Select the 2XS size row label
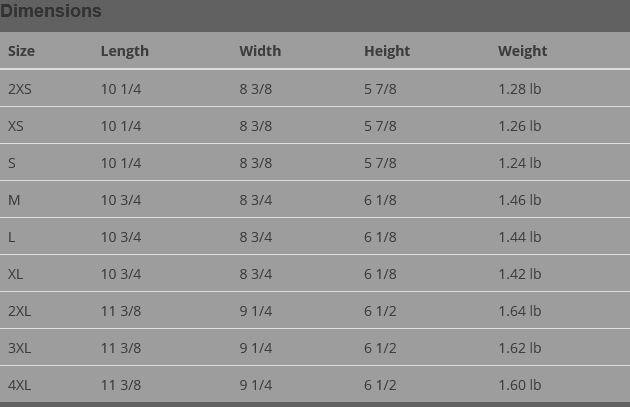The width and height of the screenshot is (630, 407). coord(20,89)
